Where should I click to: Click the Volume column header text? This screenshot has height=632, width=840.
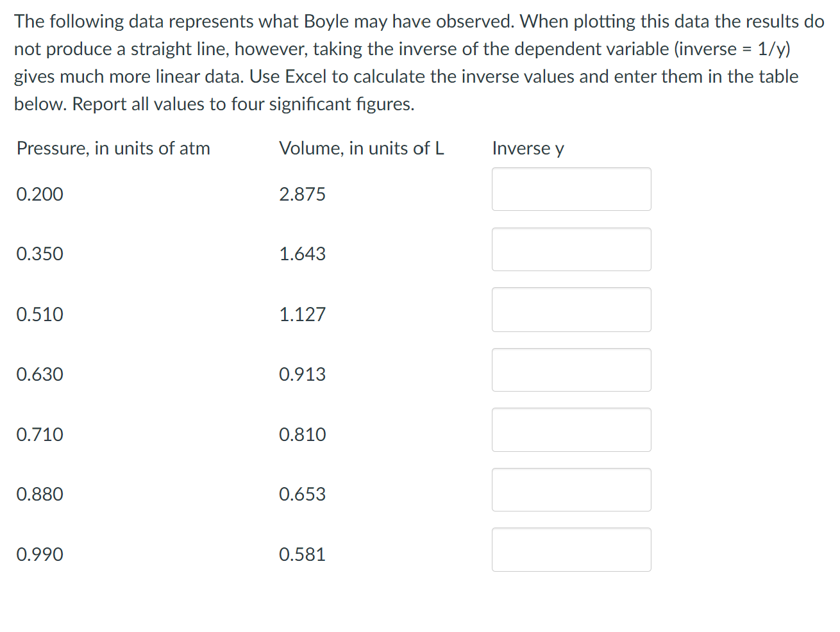362,148
